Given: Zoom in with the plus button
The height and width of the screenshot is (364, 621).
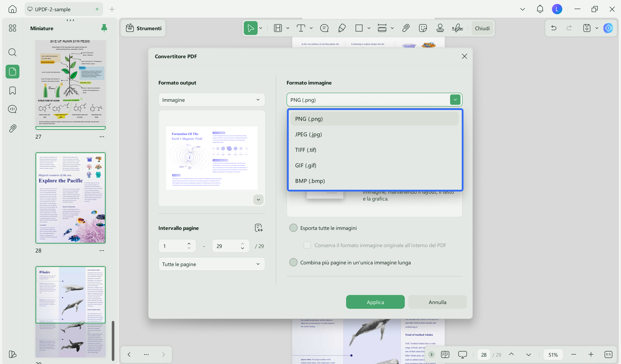Looking at the screenshot, I should click(591, 354).
